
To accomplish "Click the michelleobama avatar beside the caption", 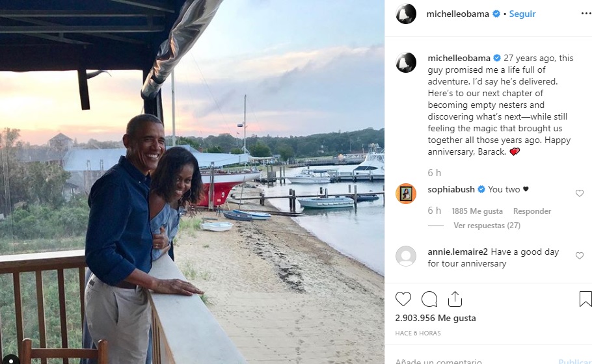I will [406, 62].
